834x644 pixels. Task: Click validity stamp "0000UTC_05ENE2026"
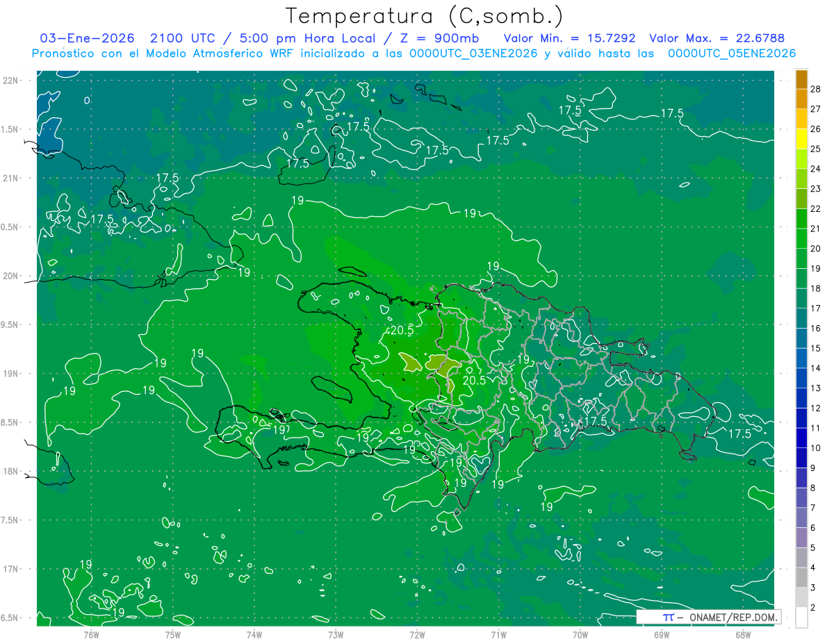(732, 53)
